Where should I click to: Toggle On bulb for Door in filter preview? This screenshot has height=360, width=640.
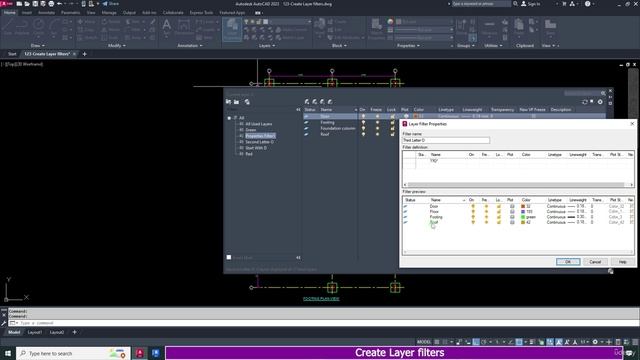[473, 207]
